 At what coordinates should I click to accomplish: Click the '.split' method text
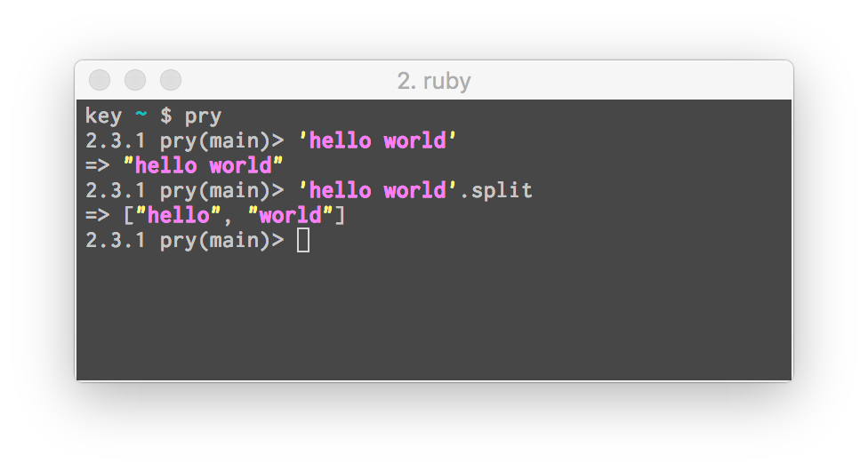[496, 191]
